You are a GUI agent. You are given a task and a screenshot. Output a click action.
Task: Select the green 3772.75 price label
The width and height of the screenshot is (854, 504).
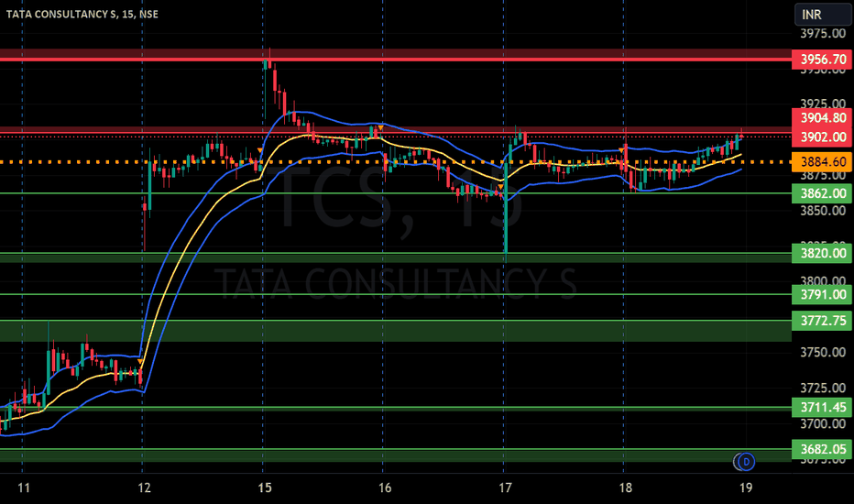coord(822,321)
